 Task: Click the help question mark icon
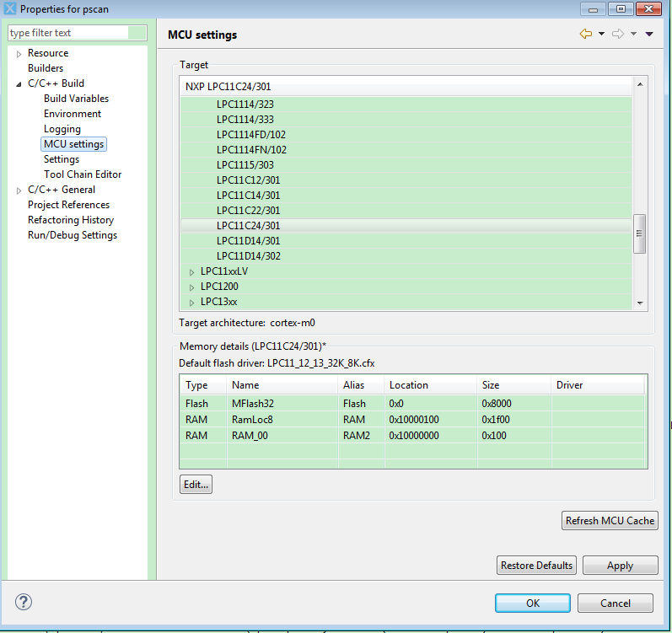[x=24, y=602]
